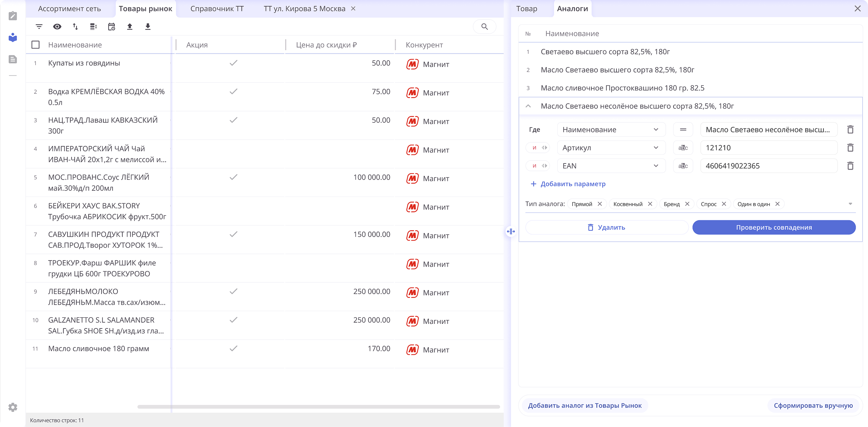Tick the select-all checkbox in header
Image resolution: width=868 pixels, height=427 pixels.
click(36, 45)
